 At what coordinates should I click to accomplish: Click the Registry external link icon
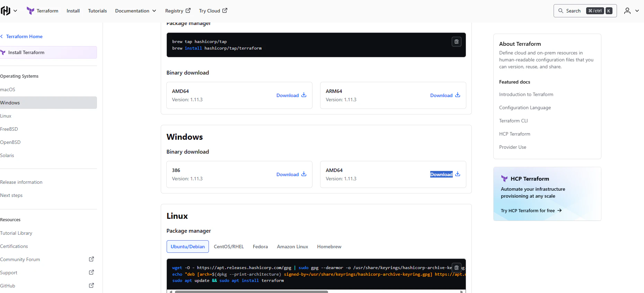tap(188, 10)
